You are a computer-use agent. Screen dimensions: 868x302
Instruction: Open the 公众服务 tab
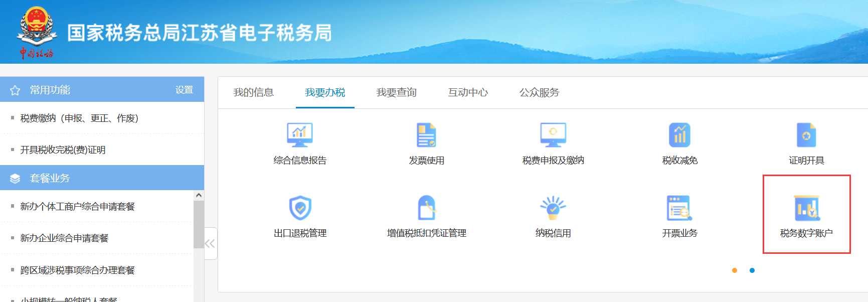point(539,92)
